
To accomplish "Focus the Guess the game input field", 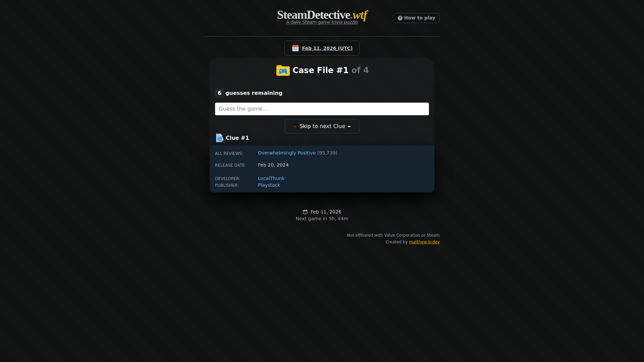I will pos(322,109).
